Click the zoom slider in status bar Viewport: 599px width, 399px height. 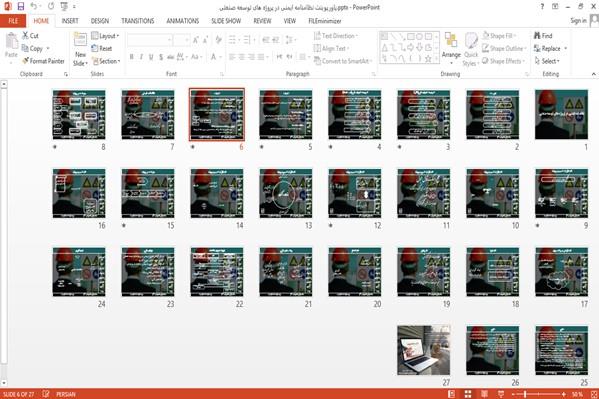click(x=539, y=394)
